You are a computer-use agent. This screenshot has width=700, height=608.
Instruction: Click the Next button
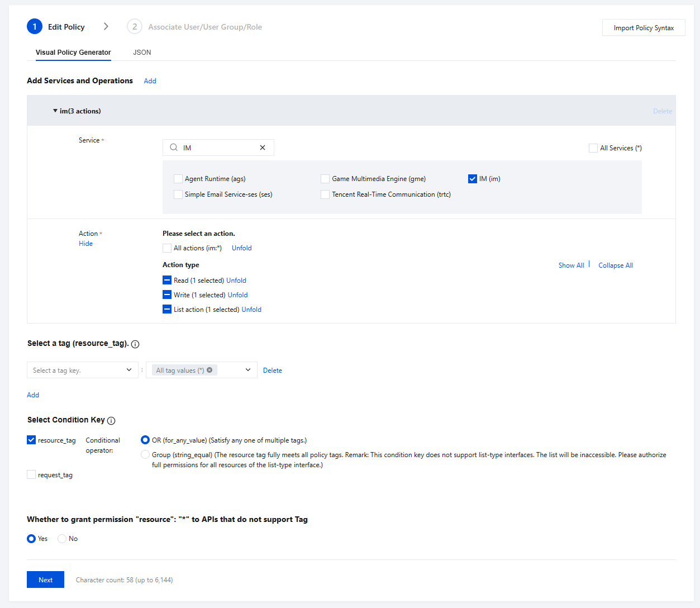point(45,579)
